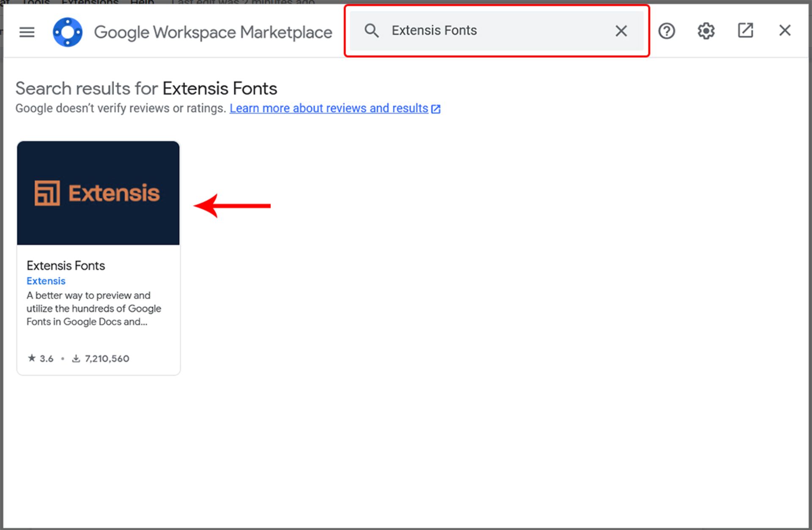Image resolution: width=812 pixels, height=530 pixels.
Task: Open Marketplace in a new window
Action: point(745,30)
